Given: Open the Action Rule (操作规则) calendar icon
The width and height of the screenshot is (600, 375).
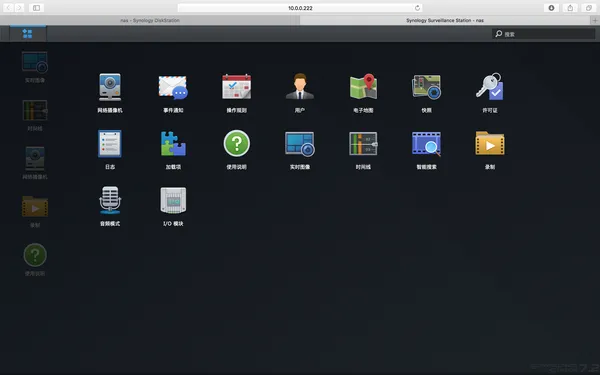Looking at the screenshot, I should click(236, 87).
